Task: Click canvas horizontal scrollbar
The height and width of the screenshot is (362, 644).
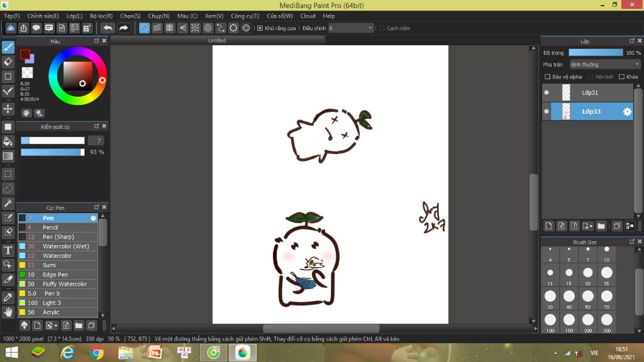Action: pyautogui.click(x=321, y=328)
